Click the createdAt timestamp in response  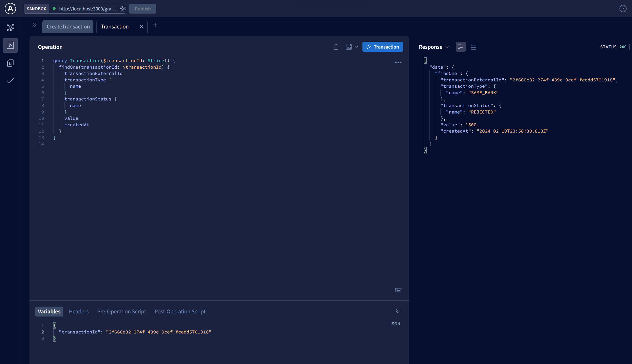(x=512, y=131)
